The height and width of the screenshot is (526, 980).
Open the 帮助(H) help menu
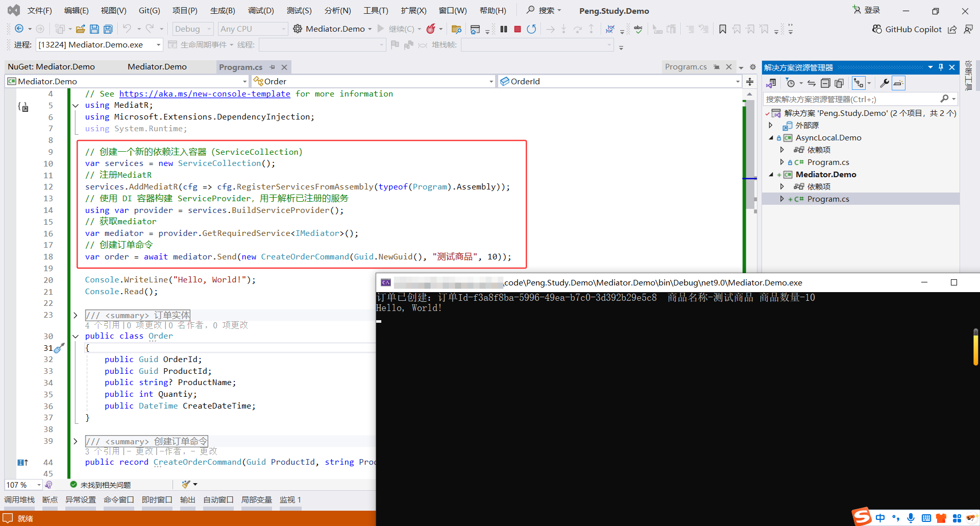click(x=493, y=11)
